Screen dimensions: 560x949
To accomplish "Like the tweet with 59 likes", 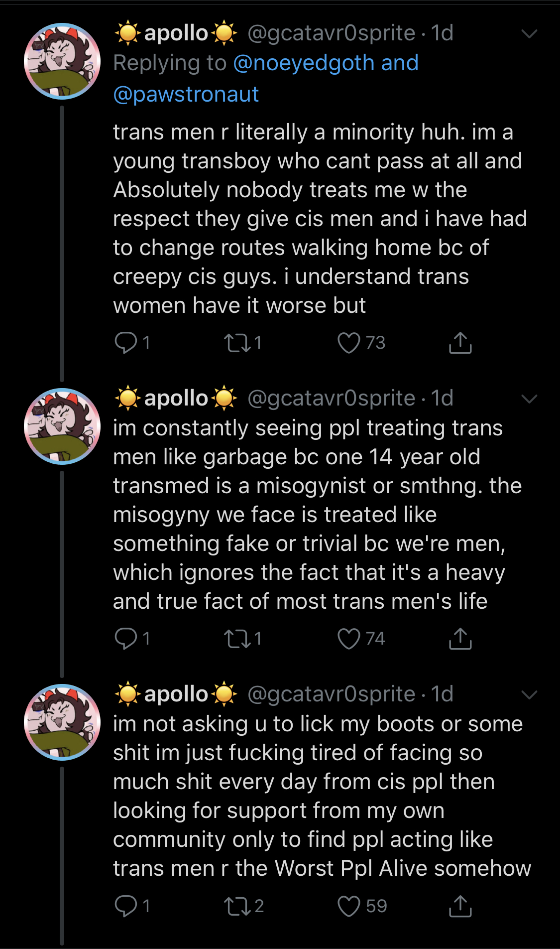I will (x=349, y=906).
